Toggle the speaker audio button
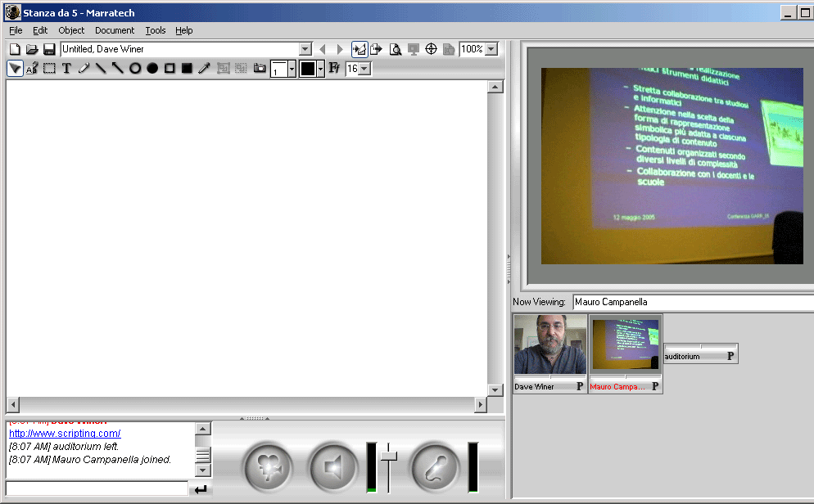Viewport: 814px width, 504px height. point(332,467)
